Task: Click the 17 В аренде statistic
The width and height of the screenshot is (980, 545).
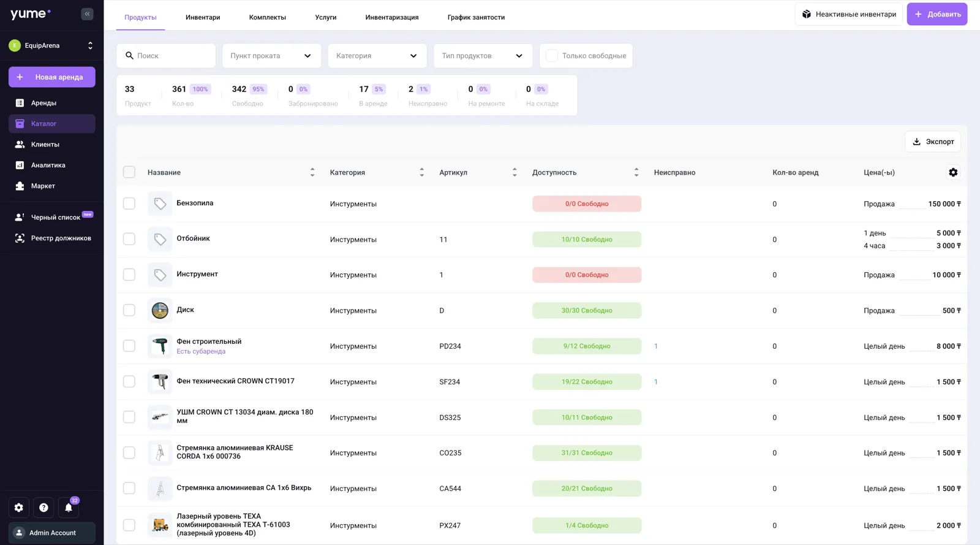Action: click(x=373, y=95)
